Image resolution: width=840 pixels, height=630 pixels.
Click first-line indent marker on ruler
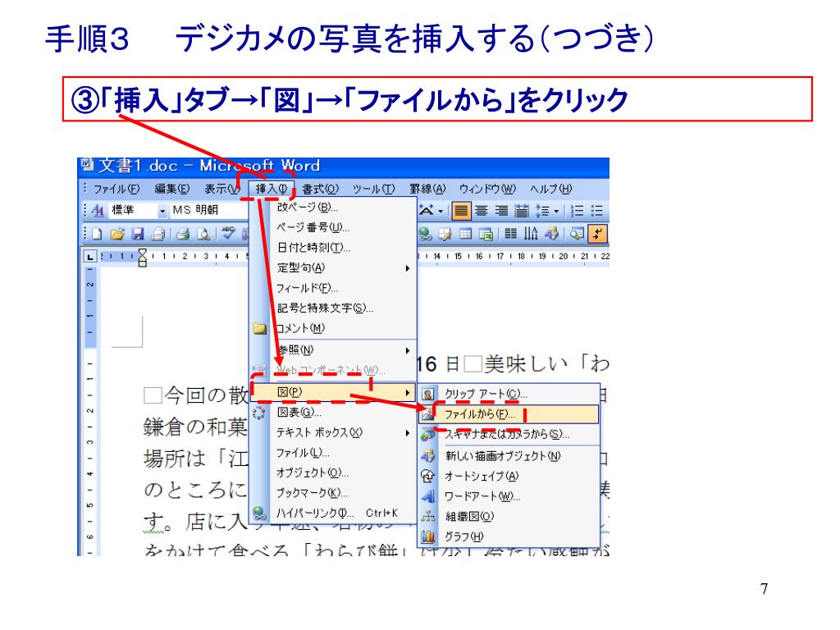(142, 253)
